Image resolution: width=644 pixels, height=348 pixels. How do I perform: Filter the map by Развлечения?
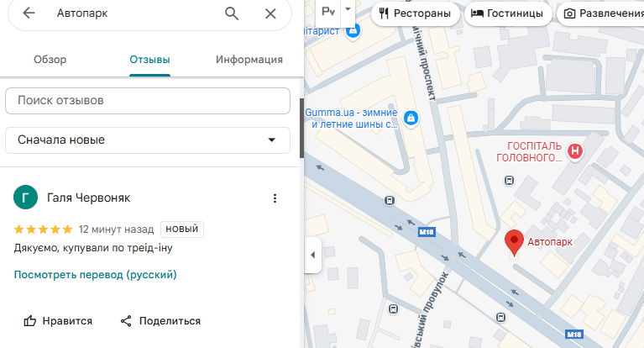pos(601,13)
